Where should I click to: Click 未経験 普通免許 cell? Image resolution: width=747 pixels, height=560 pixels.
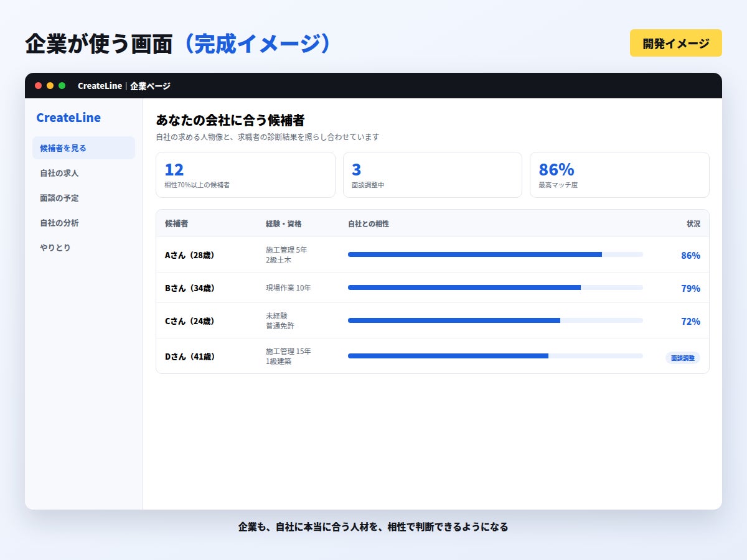[280, 321]
